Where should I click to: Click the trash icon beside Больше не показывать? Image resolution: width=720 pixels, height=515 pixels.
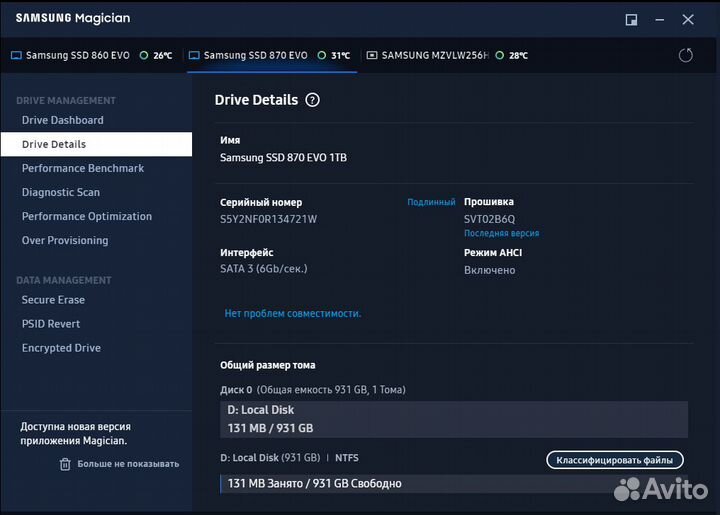coord(65,464)
